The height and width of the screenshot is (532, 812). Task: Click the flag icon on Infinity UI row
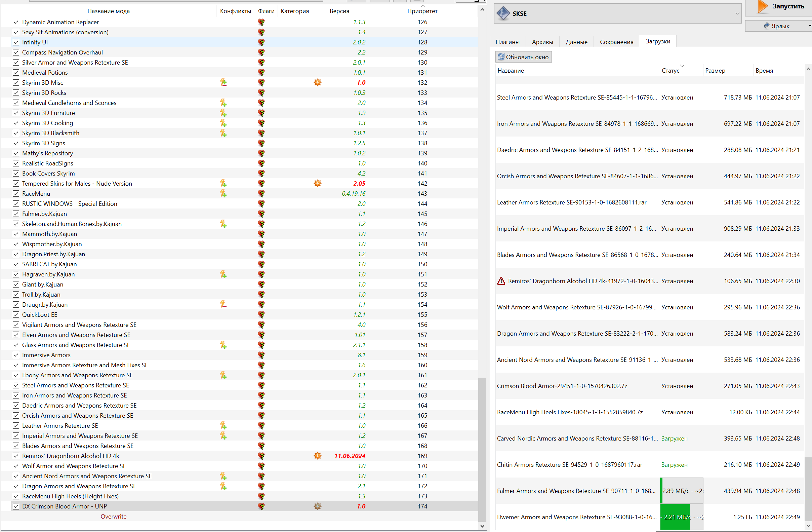coord(261,42)
